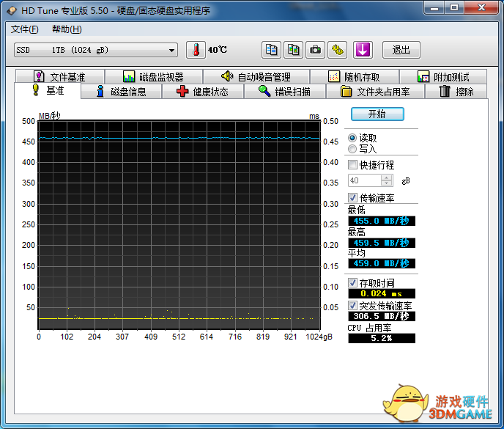Click the burst rate 306.5 MB/秒 value
504x429 pixels.
tap(382, 316)
